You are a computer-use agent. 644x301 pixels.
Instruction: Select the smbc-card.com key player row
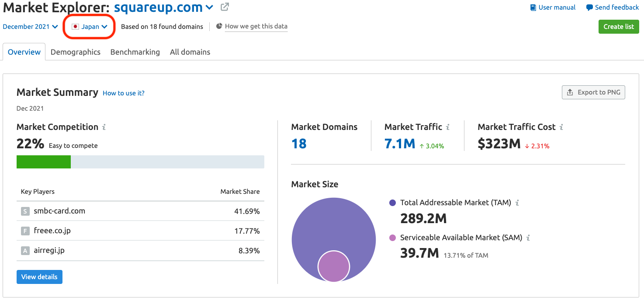[140, 211]
